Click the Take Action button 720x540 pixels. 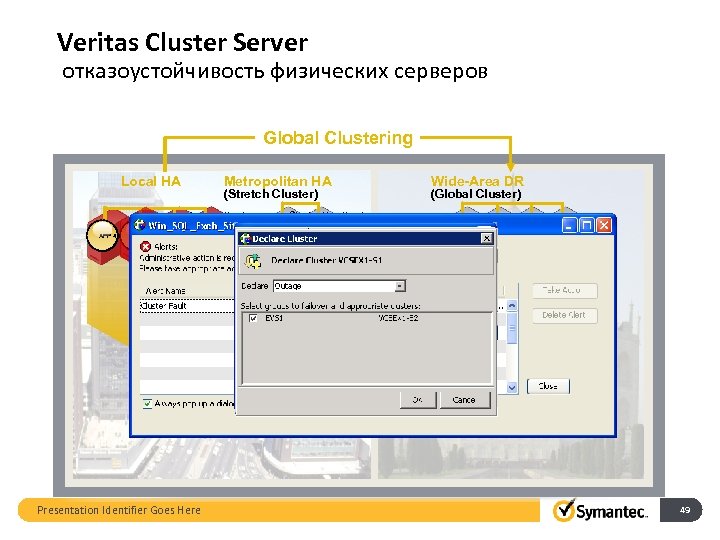[564, 290]
